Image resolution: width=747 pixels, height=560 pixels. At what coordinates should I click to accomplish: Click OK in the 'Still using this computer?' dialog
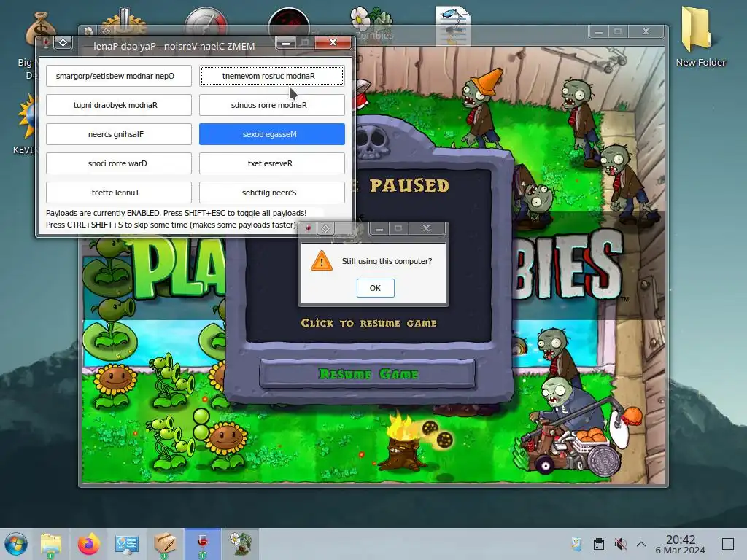pyautogui.click(x=376, y=288)
